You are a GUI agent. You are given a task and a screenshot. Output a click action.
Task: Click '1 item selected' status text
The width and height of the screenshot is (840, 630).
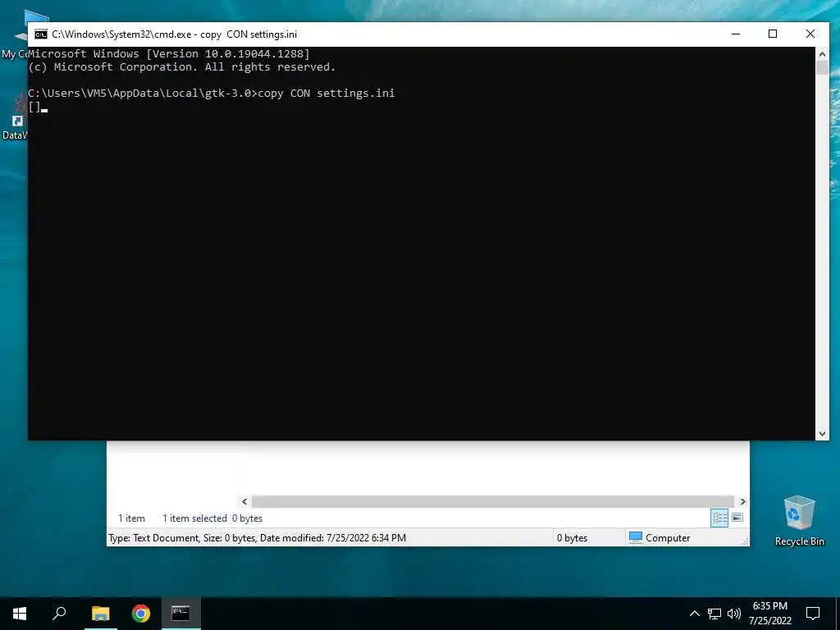194,518
